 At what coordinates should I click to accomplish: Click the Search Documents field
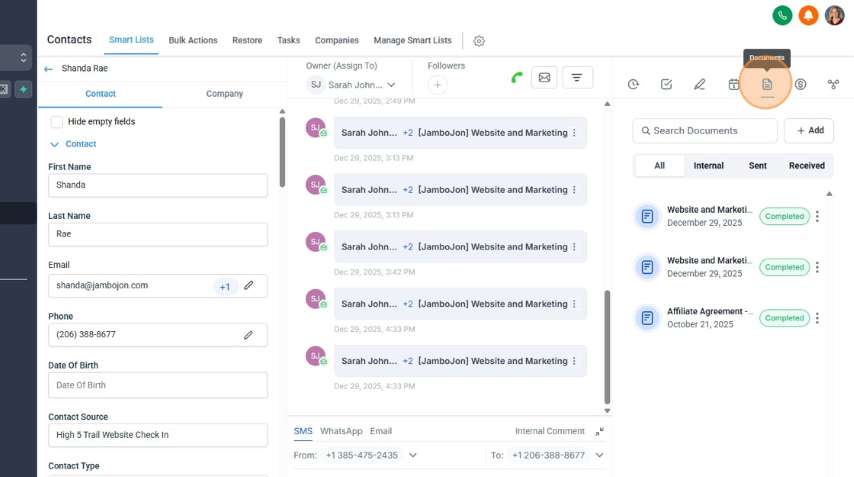click(705, 130)
